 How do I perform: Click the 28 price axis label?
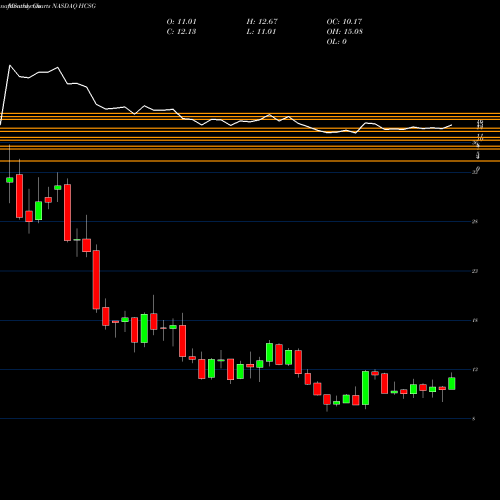pos(475,221)
